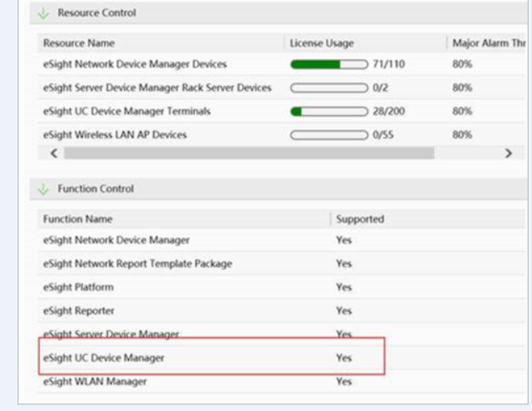Collapse the Resource Control section arrow
This screenshot has height=411, width=532.
coord(44,13)
